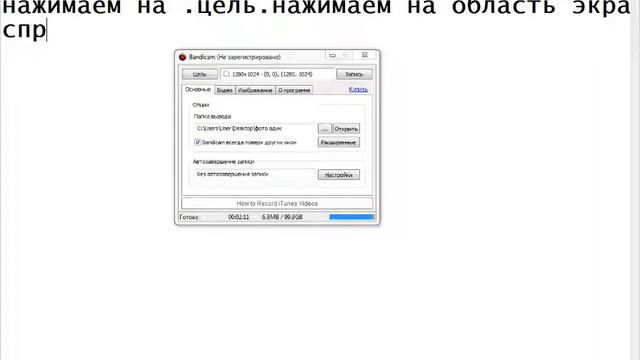This screenshot has height=360, width=640.
Task: Click the small rectangle icon before 1280x1024
Action: click(226, 74)
